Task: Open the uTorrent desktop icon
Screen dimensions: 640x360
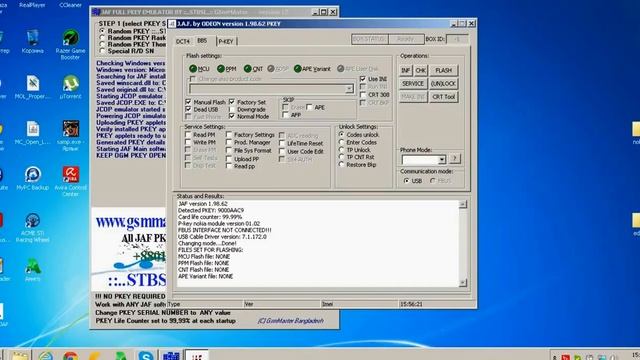Action: [x=70, y=87]
